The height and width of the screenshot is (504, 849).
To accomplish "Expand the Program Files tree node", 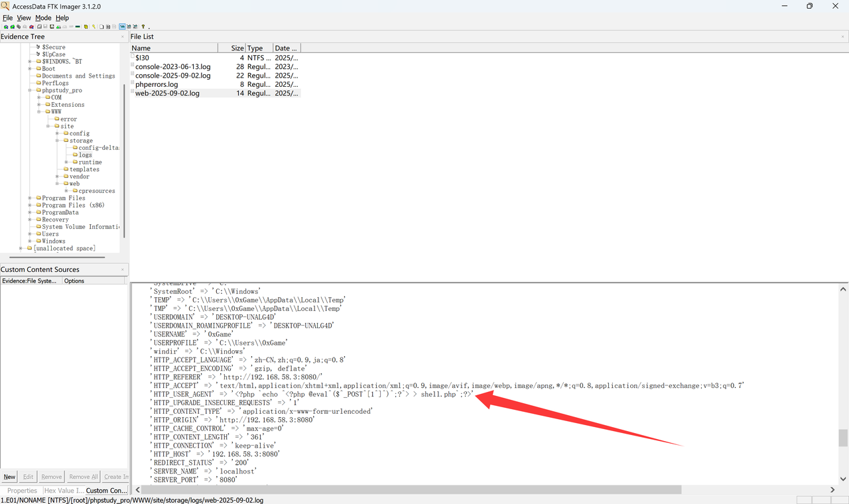I will coord(30,198).
